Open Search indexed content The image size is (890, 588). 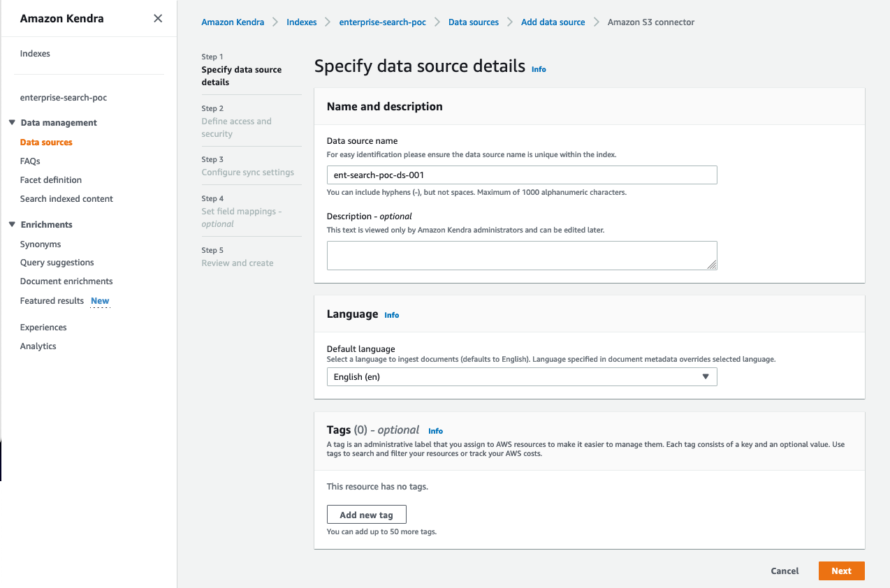pyautogui.click(x=66, y=199)
